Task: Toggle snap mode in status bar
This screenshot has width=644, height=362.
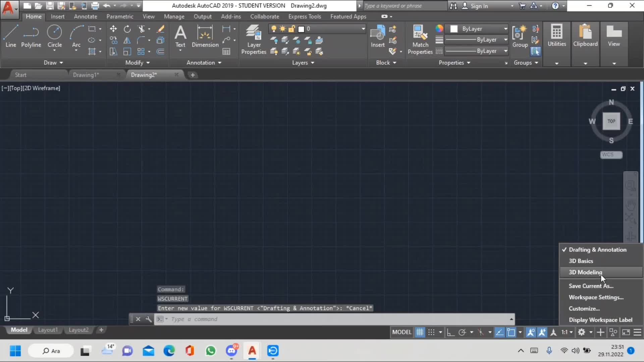Action: click(431, 332)
